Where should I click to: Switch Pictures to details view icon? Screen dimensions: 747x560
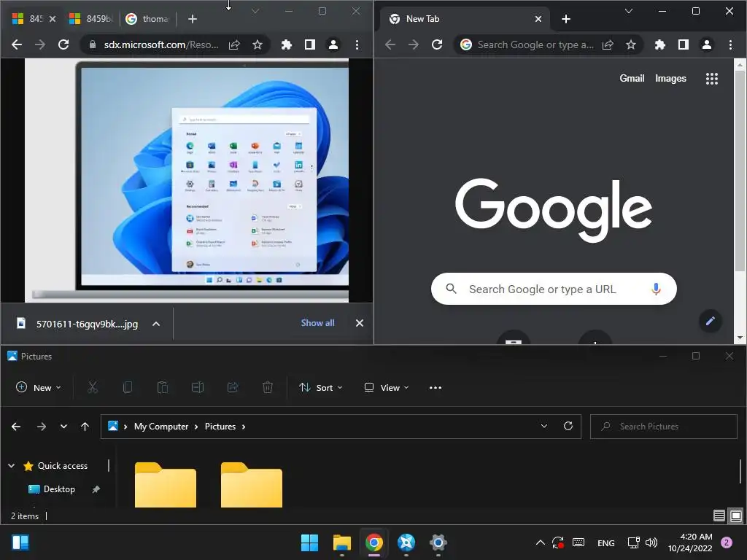point(719,516)
